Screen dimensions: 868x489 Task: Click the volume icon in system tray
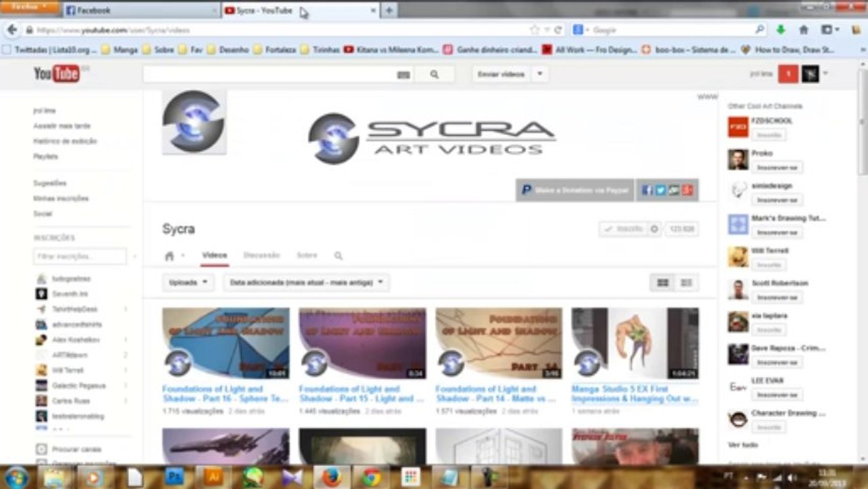791,478
